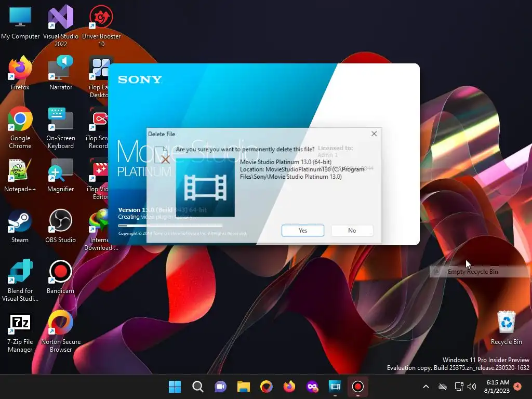
Task: Select the On-Screen Keyboard shortcut
Action: click(61, 128)
